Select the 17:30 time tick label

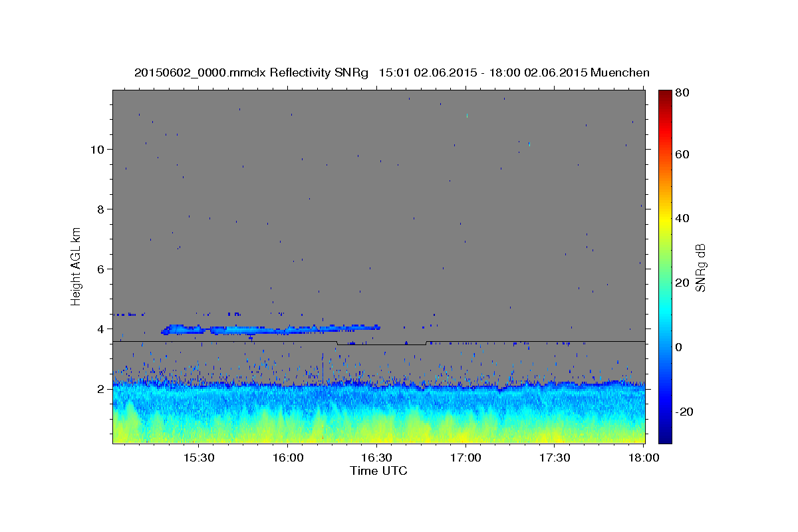pos(555,458)
